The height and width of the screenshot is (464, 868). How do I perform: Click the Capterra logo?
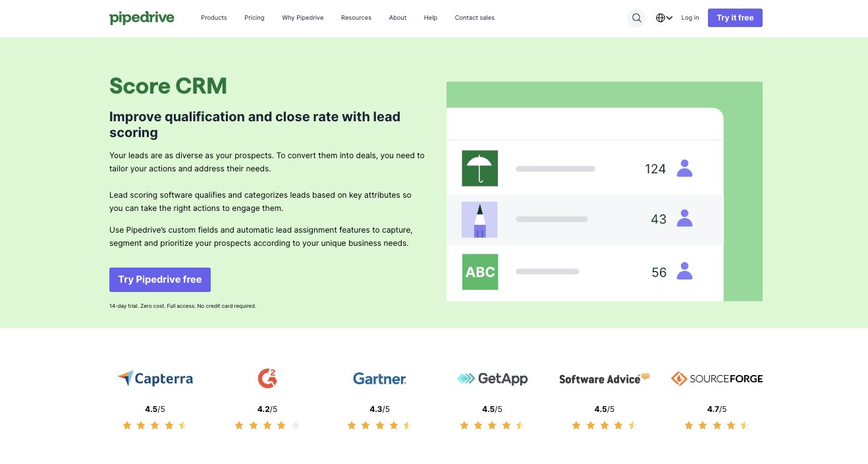[155, 378]
